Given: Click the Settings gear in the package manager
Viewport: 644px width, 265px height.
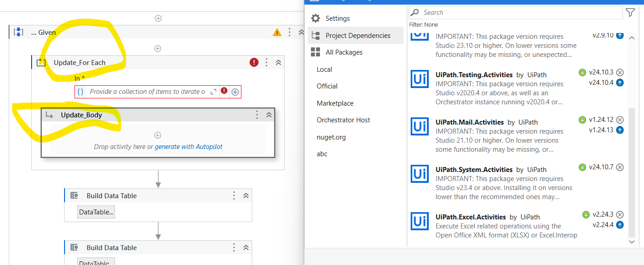Looking at the screenshot, I should point(315,18).
